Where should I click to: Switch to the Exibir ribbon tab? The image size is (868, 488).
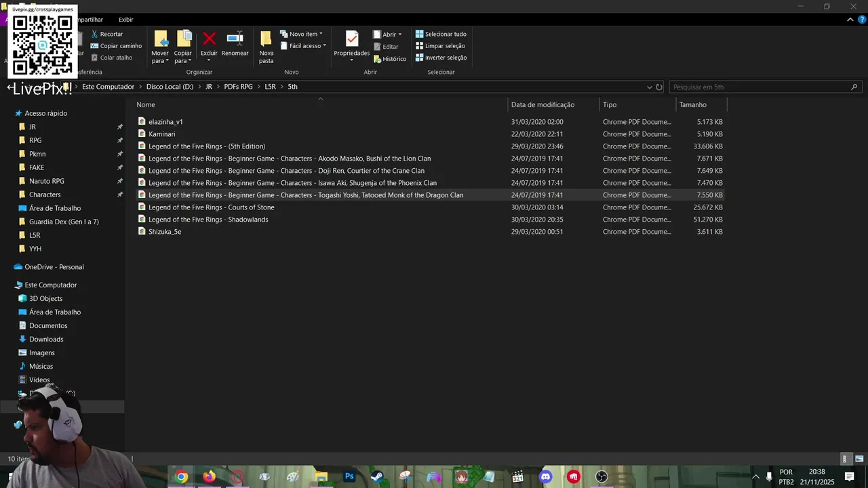point(126,20)
